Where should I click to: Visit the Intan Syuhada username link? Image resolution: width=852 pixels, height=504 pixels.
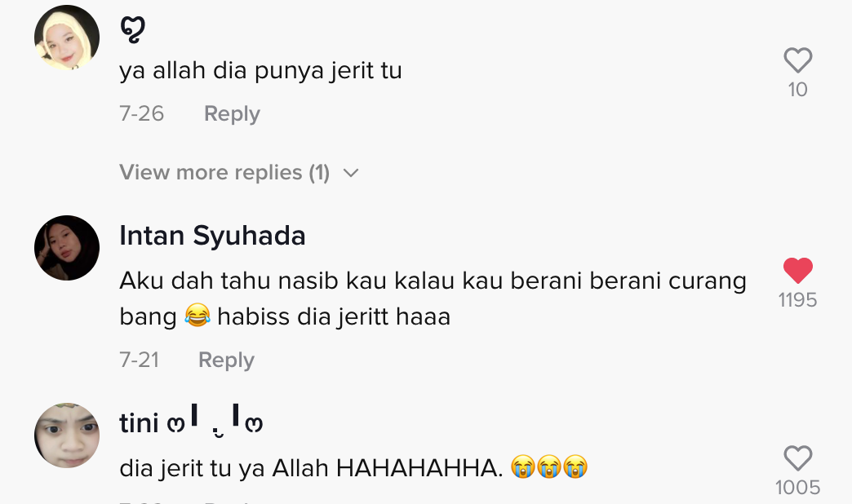212,236
